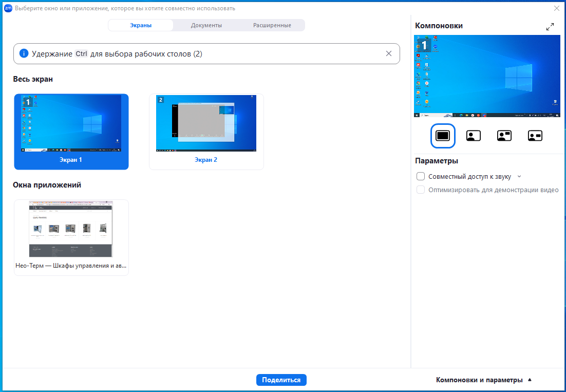Screen dimensions: 566x392
Task: Go to the Расширенные tab
Action: click(272, 25)
